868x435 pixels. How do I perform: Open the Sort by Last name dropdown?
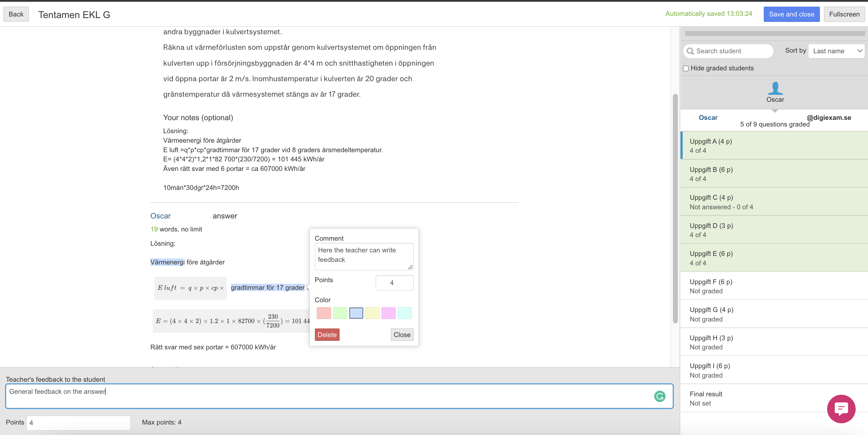click(836, 51)
